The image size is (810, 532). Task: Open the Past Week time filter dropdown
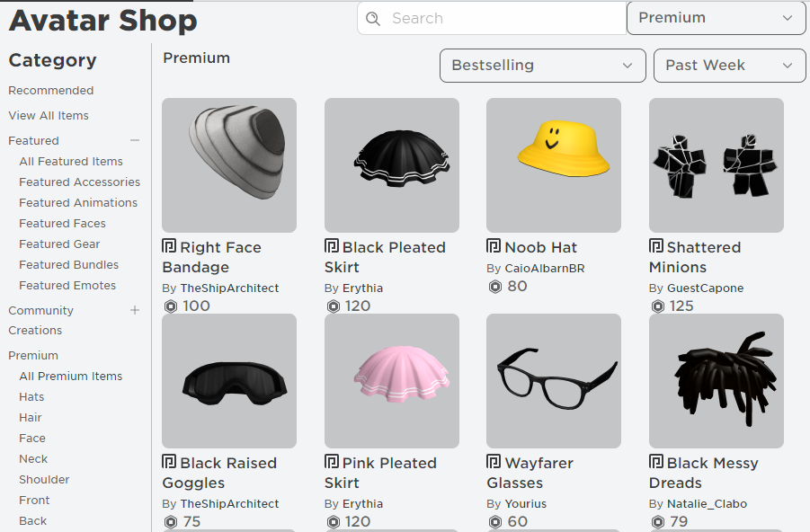pyautogui.click(x=729, y=66)
